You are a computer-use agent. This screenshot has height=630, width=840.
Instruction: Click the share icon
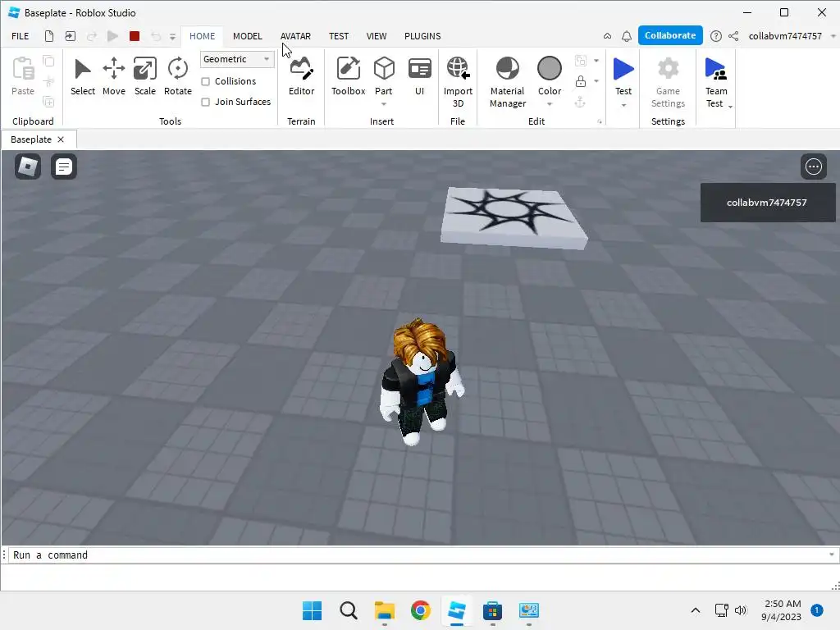tap(733, 36)
